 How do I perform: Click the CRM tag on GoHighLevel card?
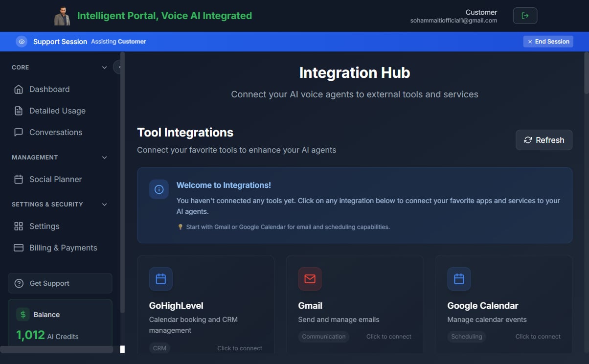click(160, 348)
